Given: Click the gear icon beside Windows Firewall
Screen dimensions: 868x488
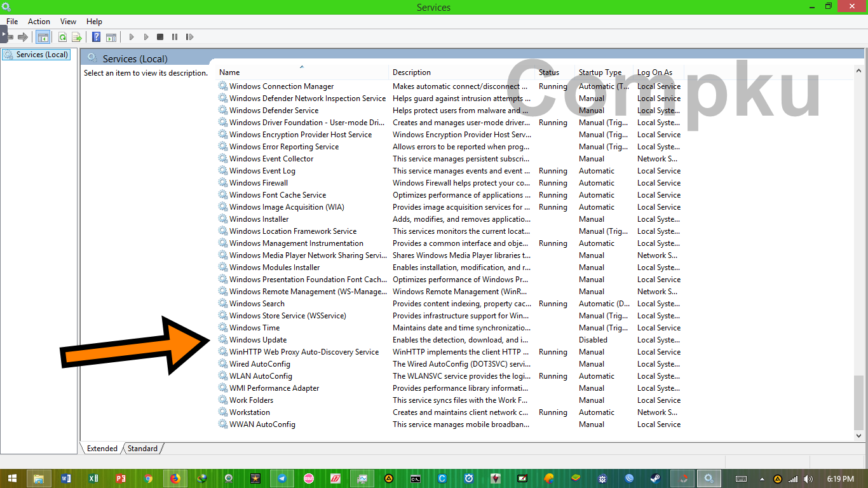Looking at the screenshot, I should 223,183.
